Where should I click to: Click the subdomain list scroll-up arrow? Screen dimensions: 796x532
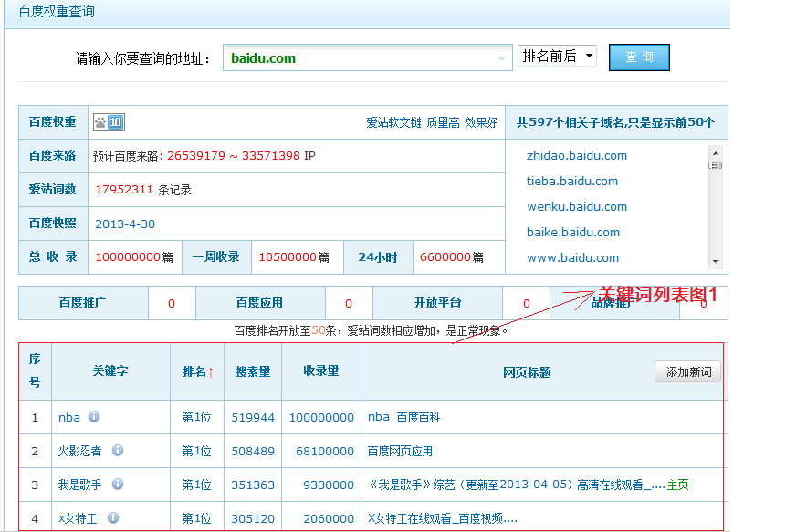[x=716, y=152]
